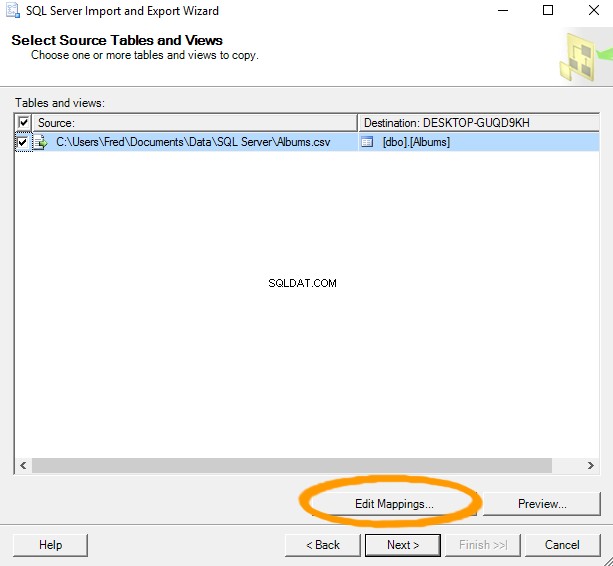Maximize the wizard window
613x566 pixels.
coord(548,11)
